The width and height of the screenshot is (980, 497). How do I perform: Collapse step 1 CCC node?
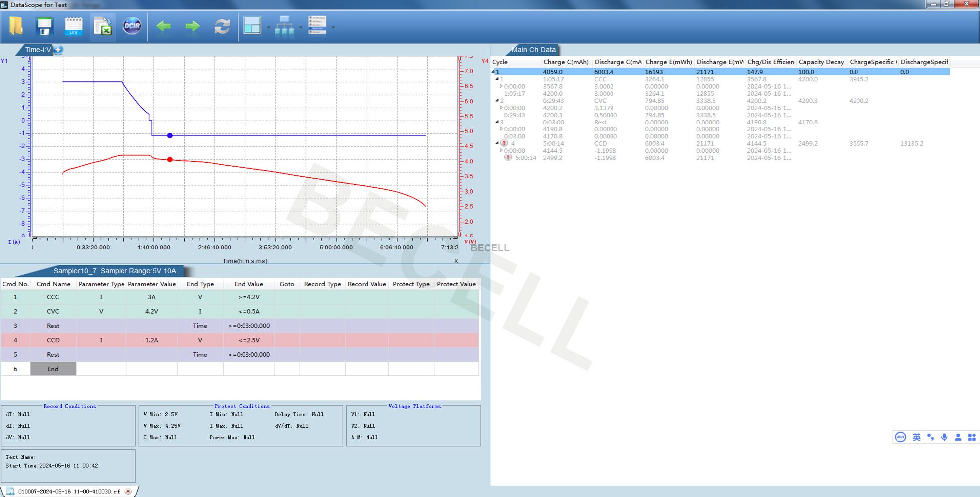497,79
